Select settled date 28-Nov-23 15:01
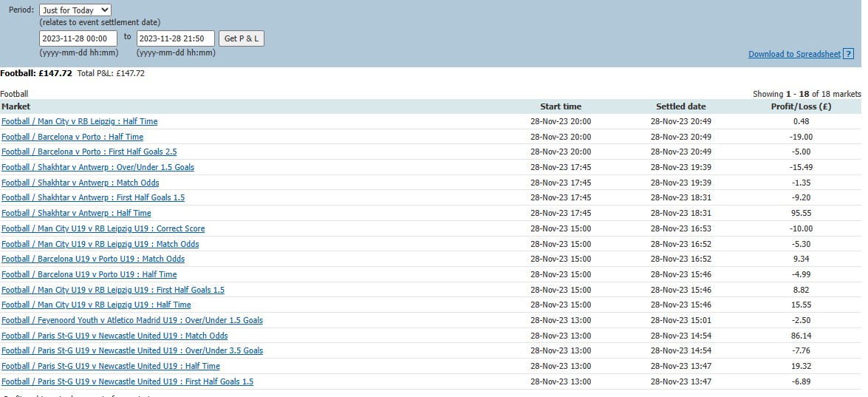 pyautogui.click(x=681, y=321)
